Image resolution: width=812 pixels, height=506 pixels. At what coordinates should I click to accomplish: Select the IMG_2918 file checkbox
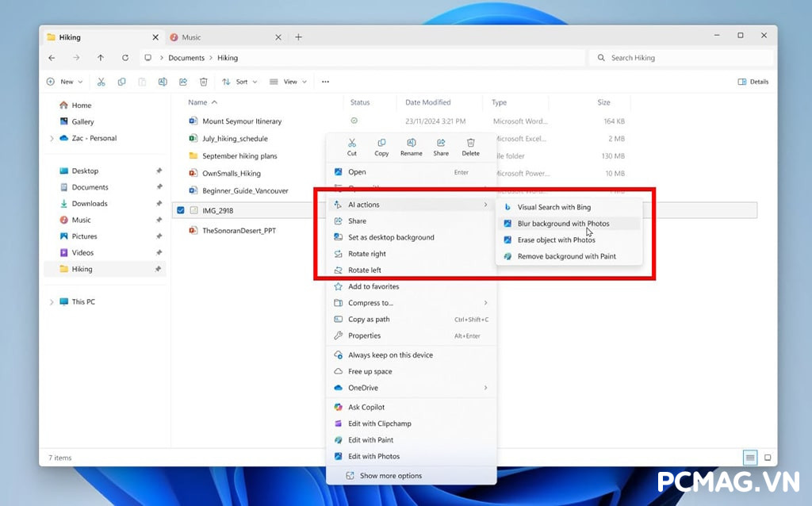(x=182, y=210)
